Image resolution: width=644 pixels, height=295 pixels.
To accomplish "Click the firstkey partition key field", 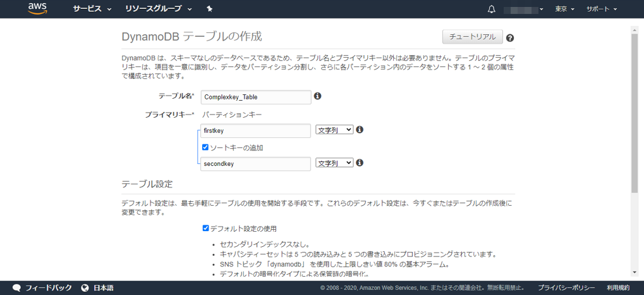I will 256,130.
